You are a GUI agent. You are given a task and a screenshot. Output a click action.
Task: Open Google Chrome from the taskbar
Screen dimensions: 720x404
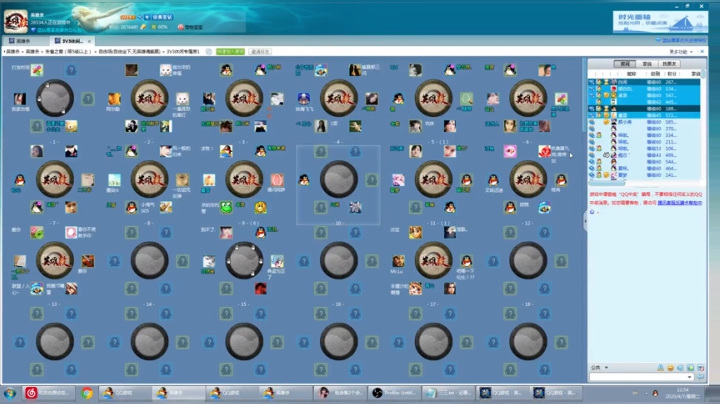pos(87,393)
